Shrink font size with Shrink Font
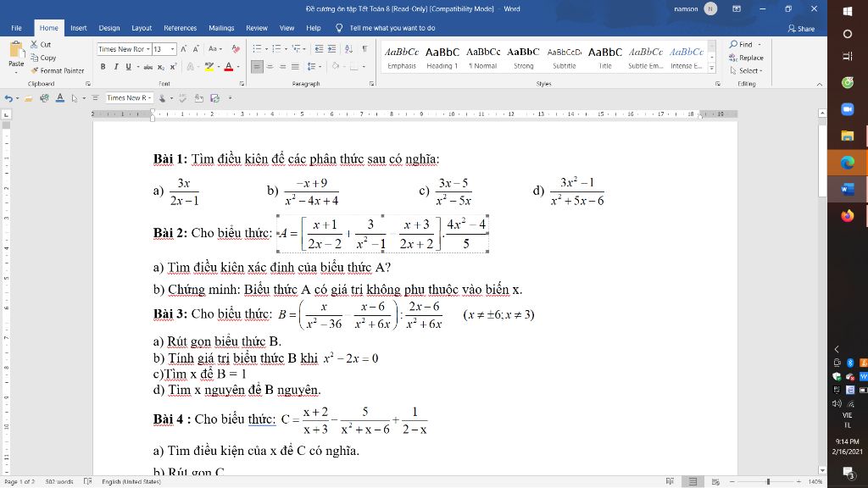Viewport: 868px width, 488px height. point(196,49)
